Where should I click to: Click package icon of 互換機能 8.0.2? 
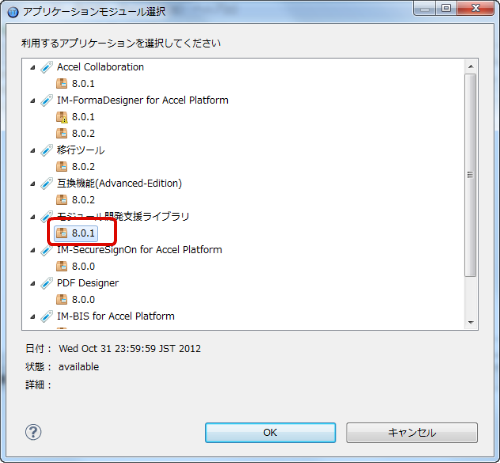coord(61,200)
